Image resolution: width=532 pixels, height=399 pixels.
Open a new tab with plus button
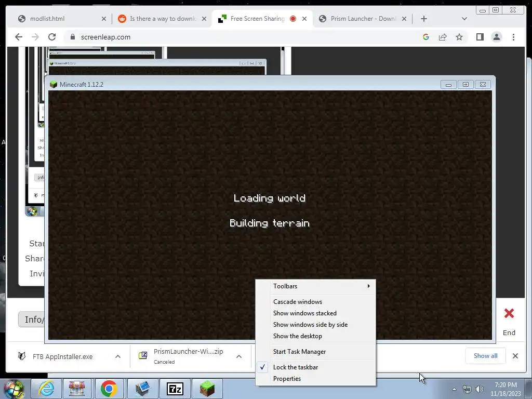[424, 19]
